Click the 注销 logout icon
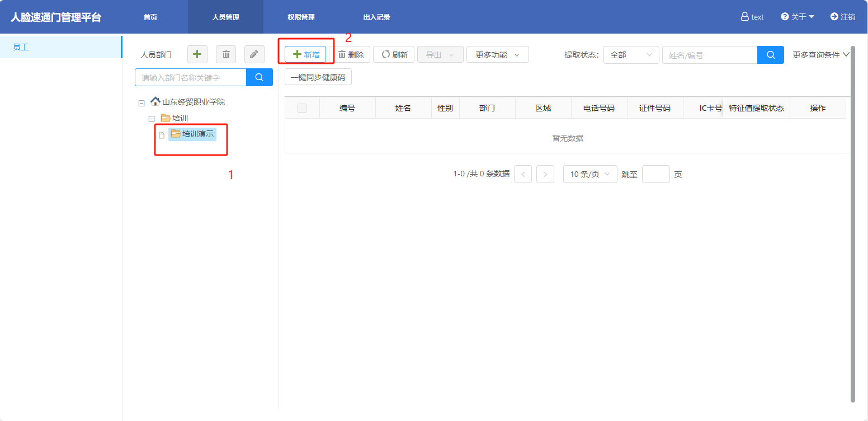Image resolution: width=868 pixels, height=421 pixels. coord(834,17)
